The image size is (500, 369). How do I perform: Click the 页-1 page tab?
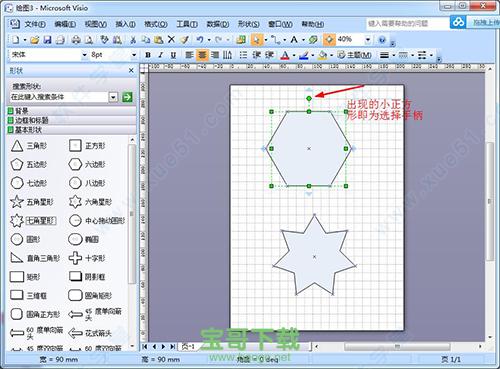(188, 347)
